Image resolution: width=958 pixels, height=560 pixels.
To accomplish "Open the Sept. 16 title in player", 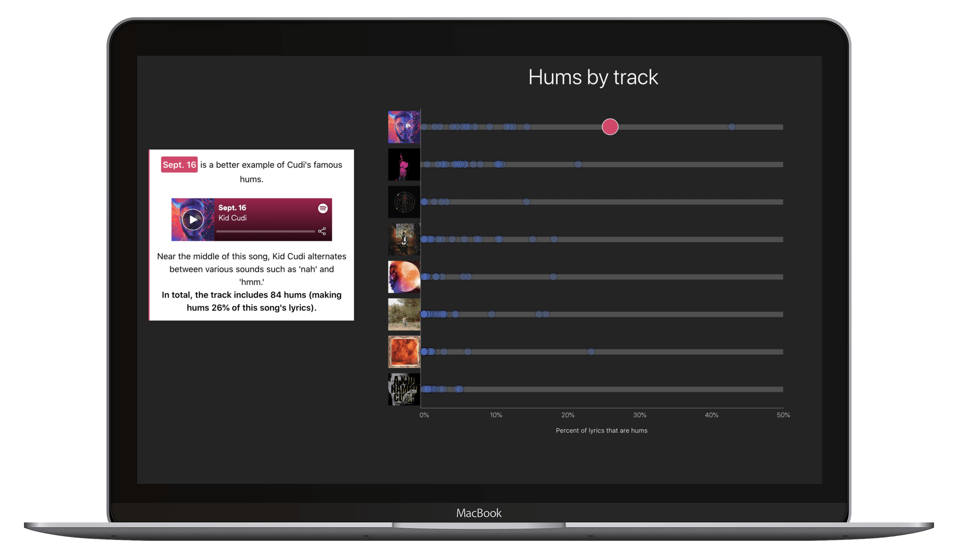I will click(232, 207).
